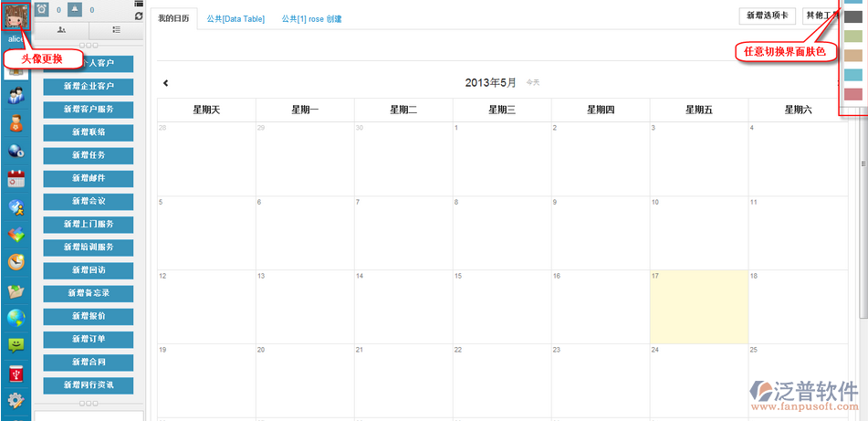This screenshot has width=868, height=421.
Task: Go to previous month arrow
Action: [165, 83]
